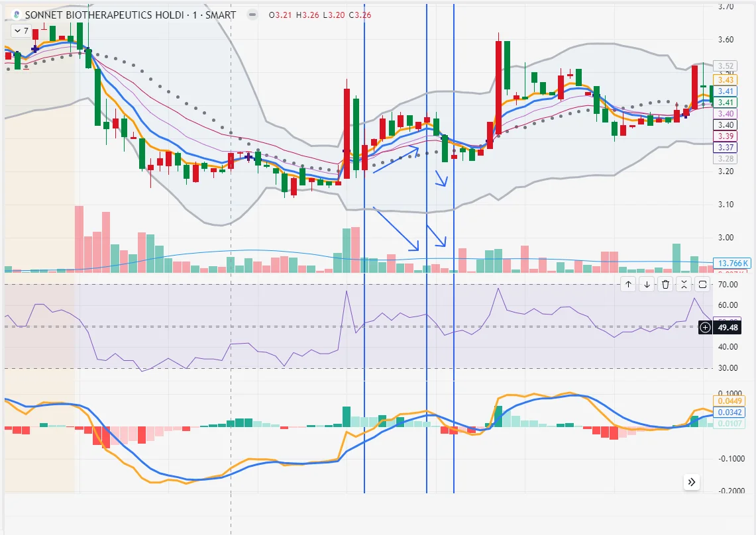Select the green 3.41 last price label
The height and width of the screenshot is (535, 756).
[x=725, y=102]
